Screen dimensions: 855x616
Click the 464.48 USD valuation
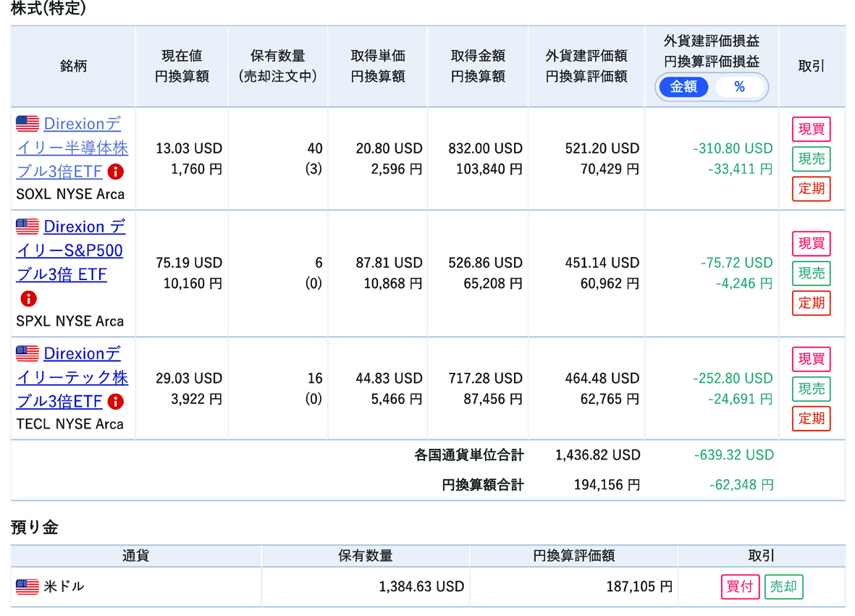tap(602, 379)
